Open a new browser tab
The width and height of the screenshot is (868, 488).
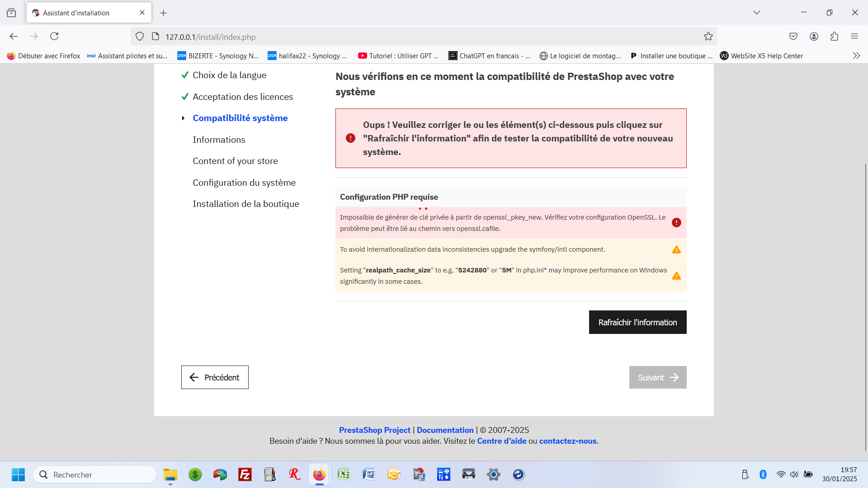point(163,13)
